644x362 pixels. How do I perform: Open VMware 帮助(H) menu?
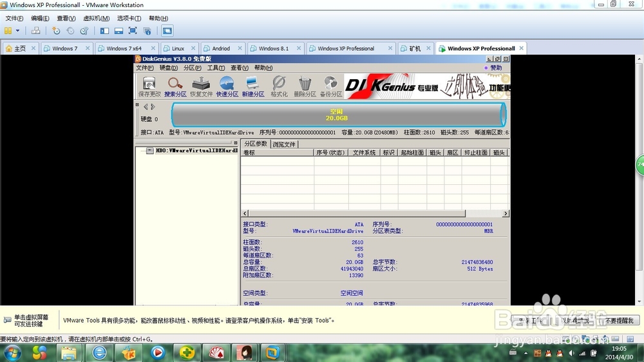158,18
